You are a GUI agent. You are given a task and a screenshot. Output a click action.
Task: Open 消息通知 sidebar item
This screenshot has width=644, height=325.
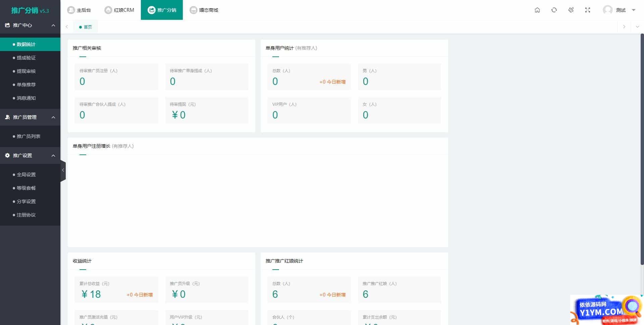click(x=30, y=98)
